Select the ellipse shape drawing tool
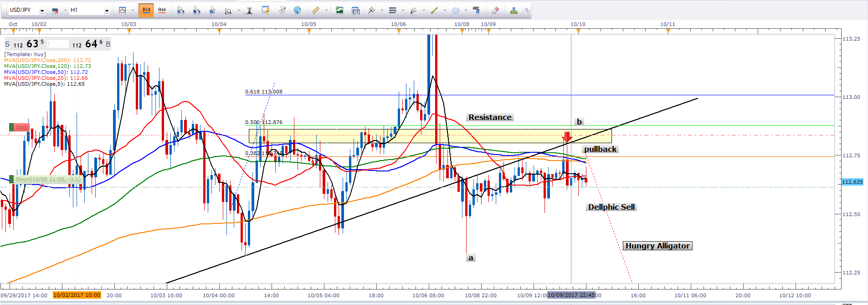 455,10
